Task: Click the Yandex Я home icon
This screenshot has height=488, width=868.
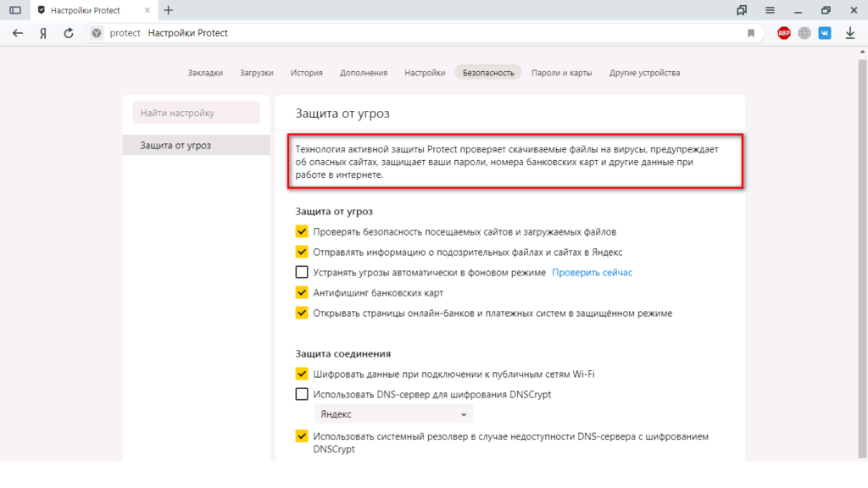Action: [43, 33]
